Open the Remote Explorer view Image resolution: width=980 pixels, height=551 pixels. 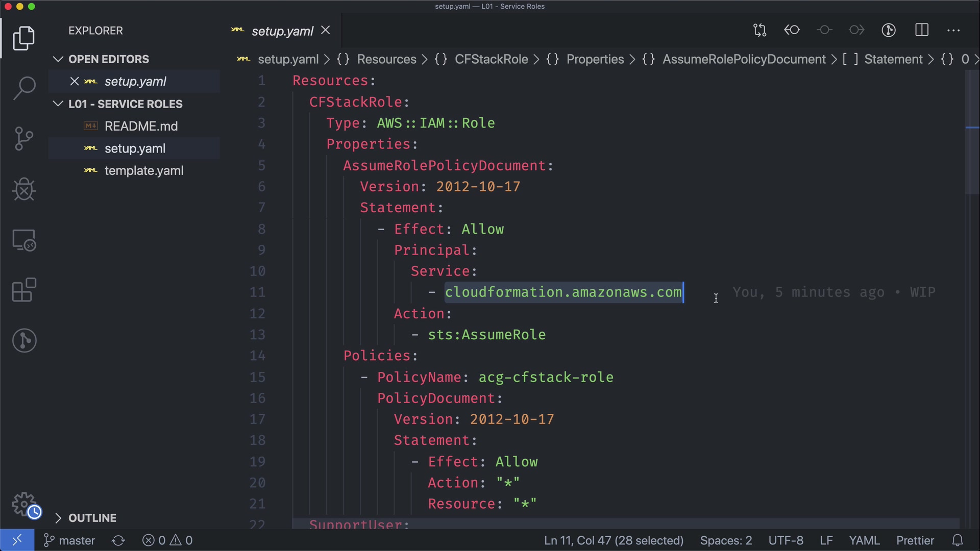click(x=24, y=240)
